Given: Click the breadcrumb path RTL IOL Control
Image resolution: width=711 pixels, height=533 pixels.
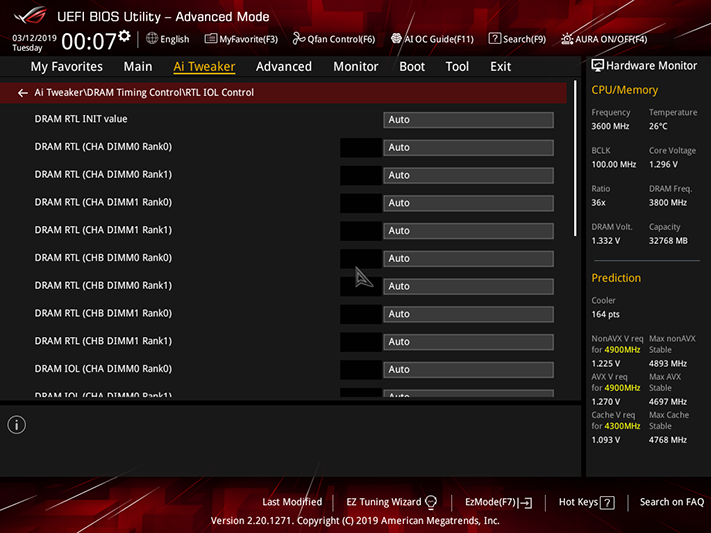Looking at the screenshot, I should pos(220,93).
